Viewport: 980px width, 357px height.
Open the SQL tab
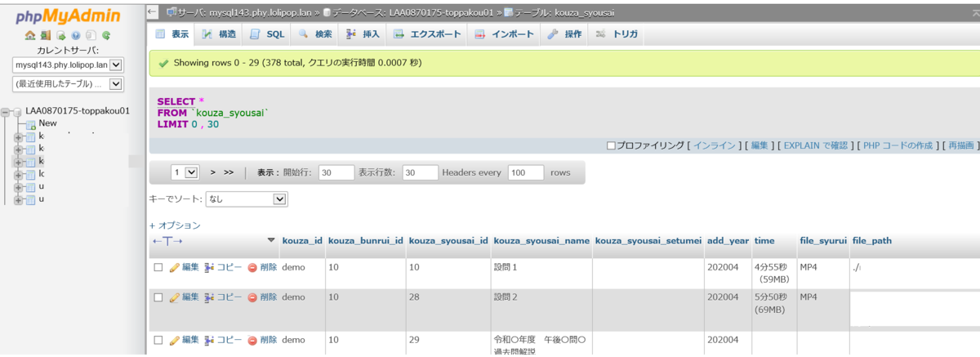pos(267,34)
